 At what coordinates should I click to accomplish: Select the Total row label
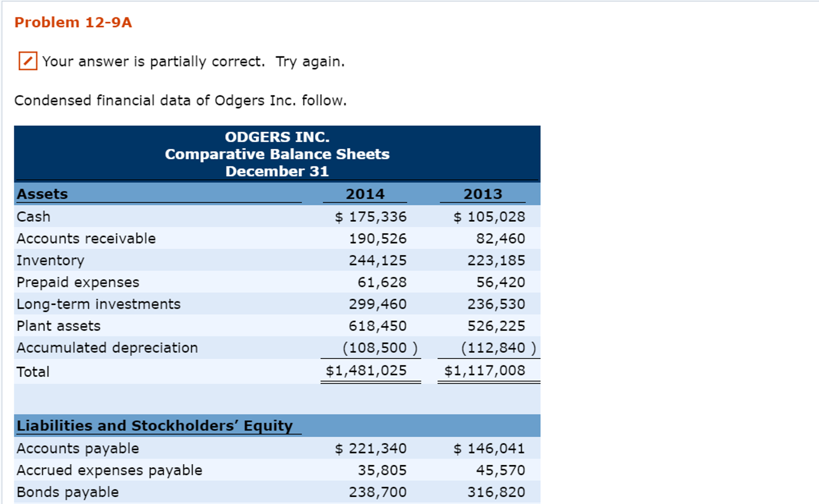click(33, 372)
